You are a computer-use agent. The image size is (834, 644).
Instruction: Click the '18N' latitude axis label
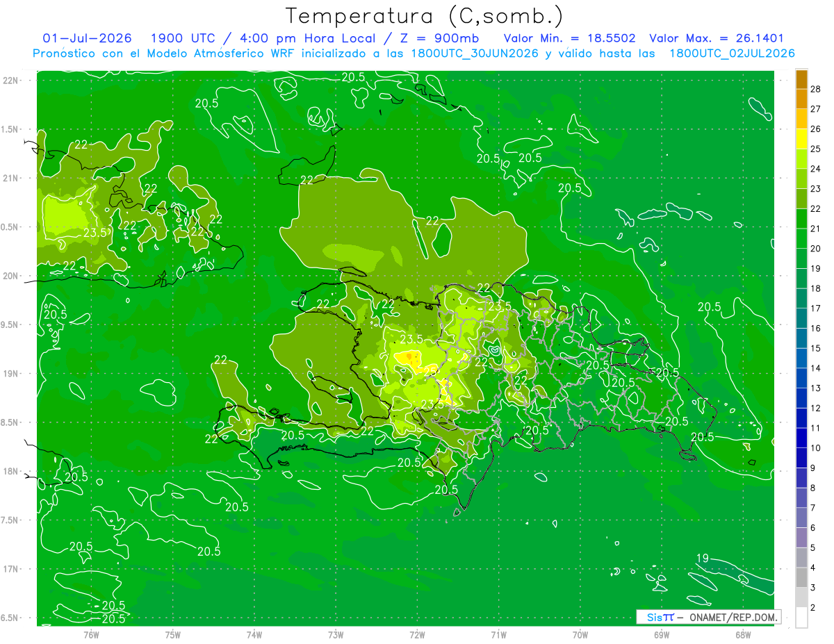10,472
